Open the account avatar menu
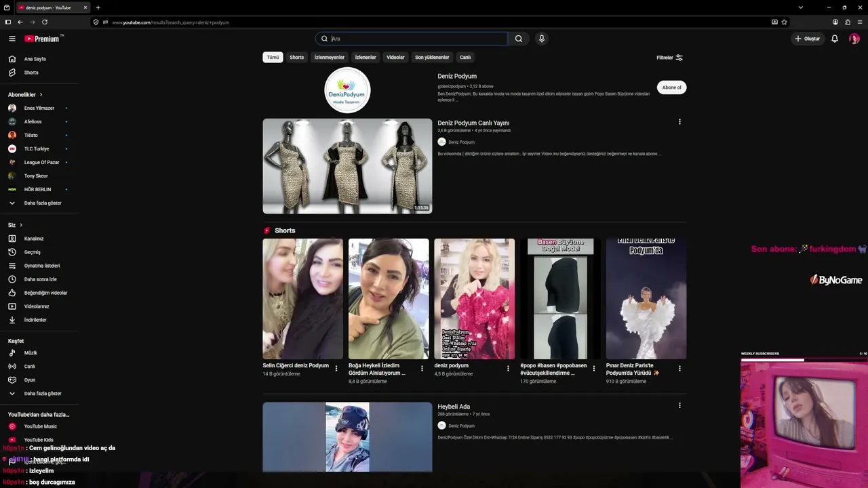The height and width of the screenshot is (488, 868). click(x=854, y=39)
